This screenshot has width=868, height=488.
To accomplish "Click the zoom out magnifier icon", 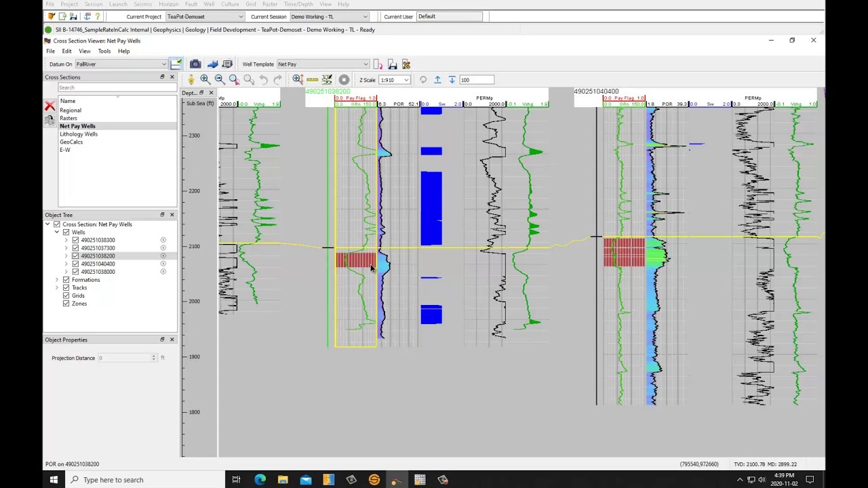I will click(219, 80).
